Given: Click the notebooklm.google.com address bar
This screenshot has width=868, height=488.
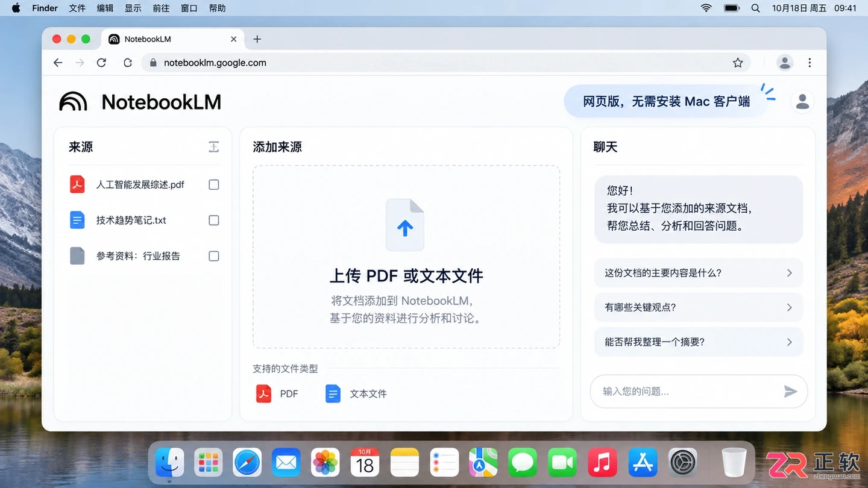Looking at the screenshot, I should [446, 63].
